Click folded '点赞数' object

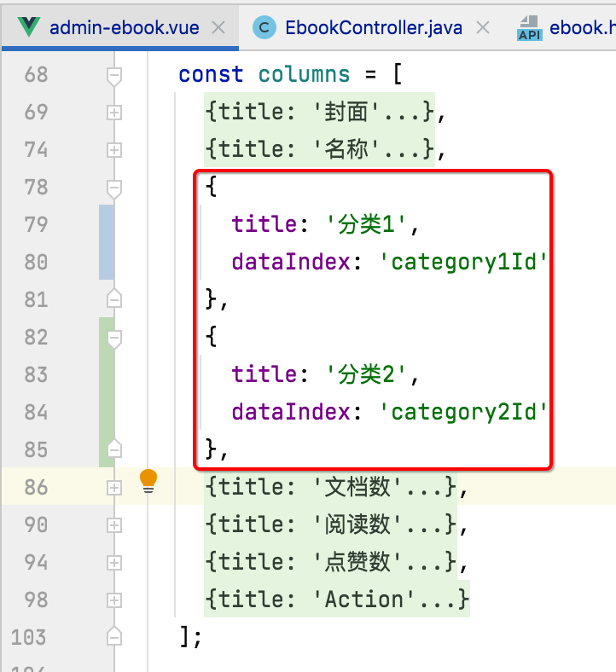[330, 562]
